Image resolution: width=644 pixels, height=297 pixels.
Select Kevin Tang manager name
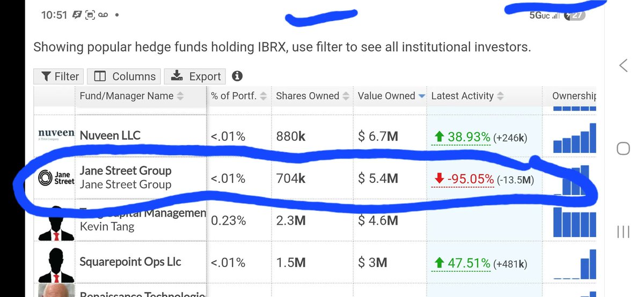[107, 227]
